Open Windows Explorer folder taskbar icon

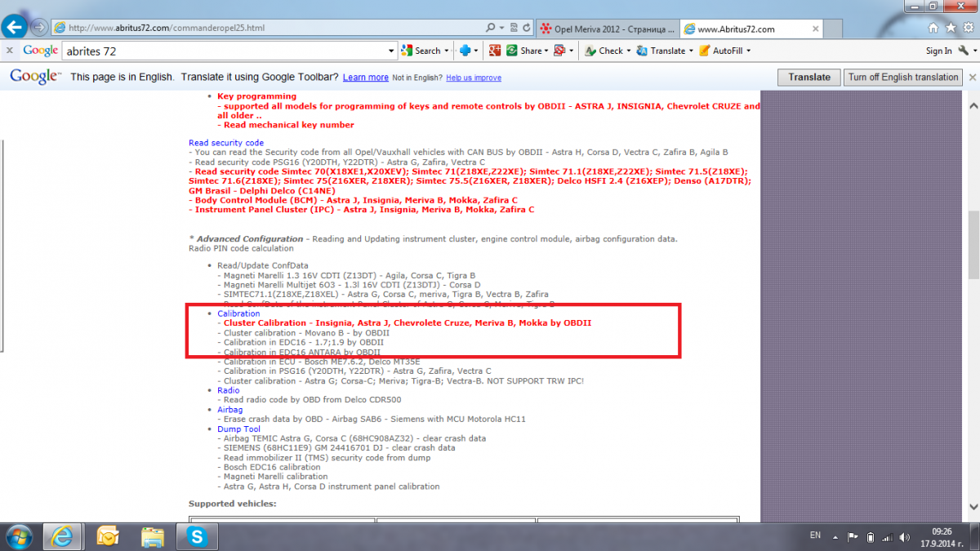[x=152, y=536]
